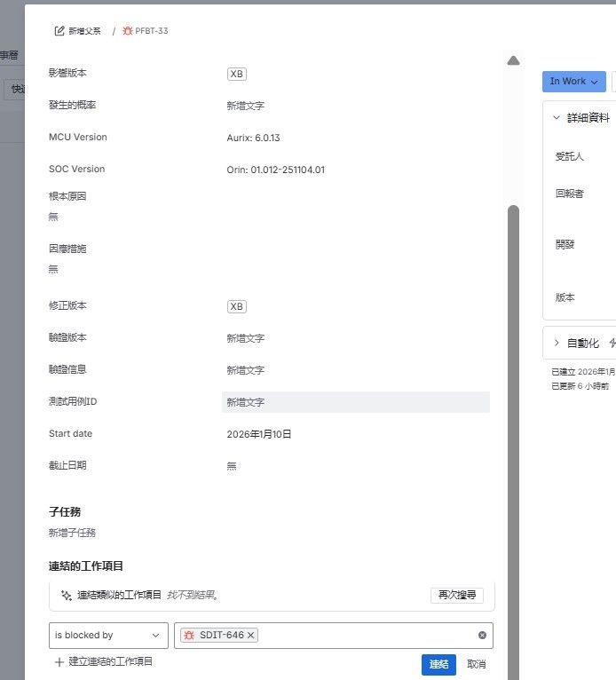Click 取消 to cancel linking
616x680 pixels.
477,665
